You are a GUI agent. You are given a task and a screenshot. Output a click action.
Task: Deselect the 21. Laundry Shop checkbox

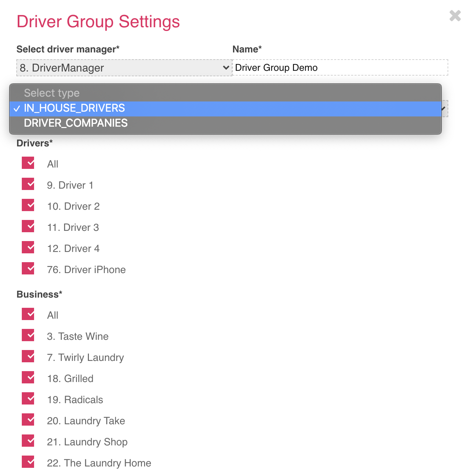click(28, 441)
